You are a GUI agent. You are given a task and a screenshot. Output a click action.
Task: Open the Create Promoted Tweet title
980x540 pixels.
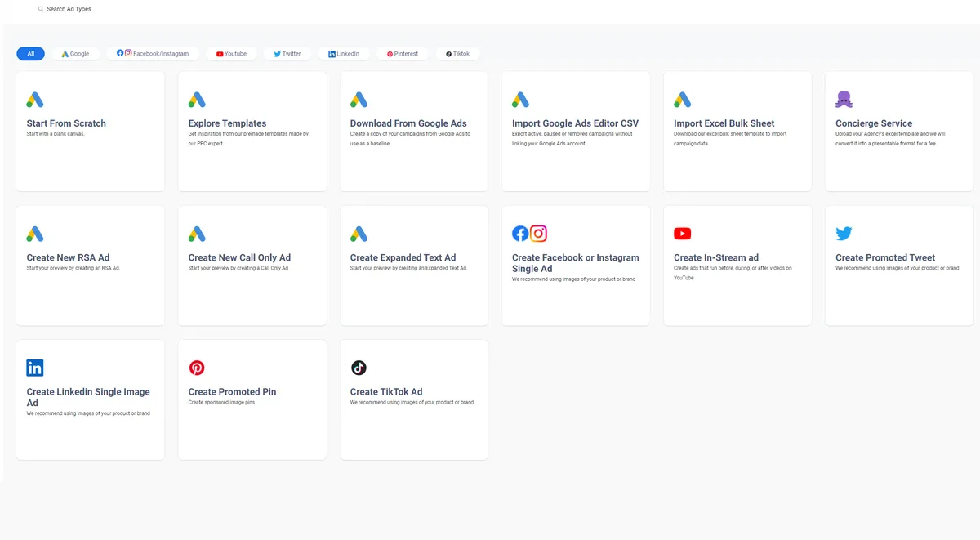[885, 257]
